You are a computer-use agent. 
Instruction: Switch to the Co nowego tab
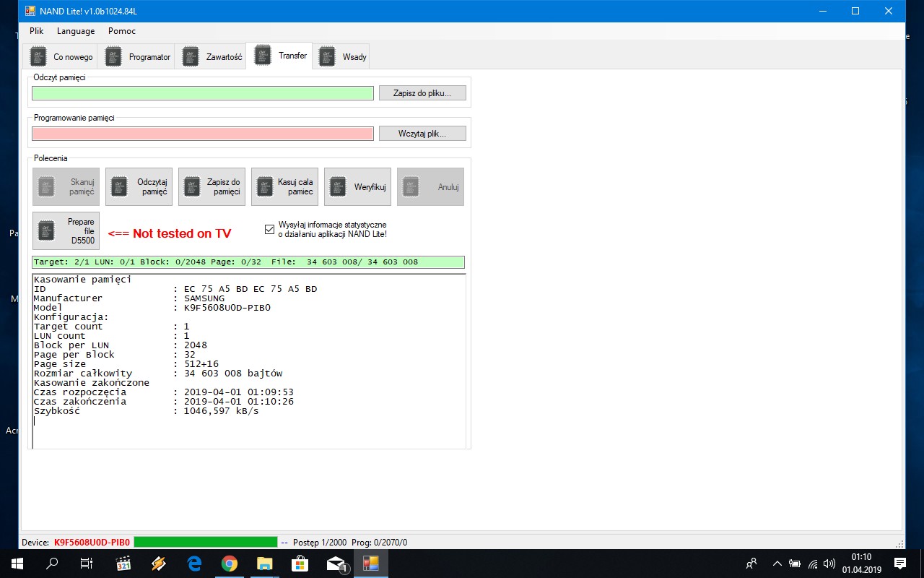61,57
